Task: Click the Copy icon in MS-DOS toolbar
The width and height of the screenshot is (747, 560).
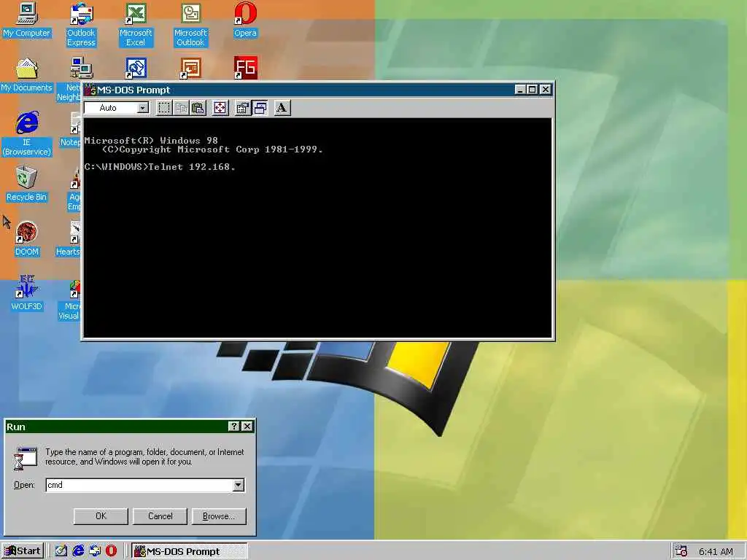Action: pyautogui.click(x=181, y=108)
